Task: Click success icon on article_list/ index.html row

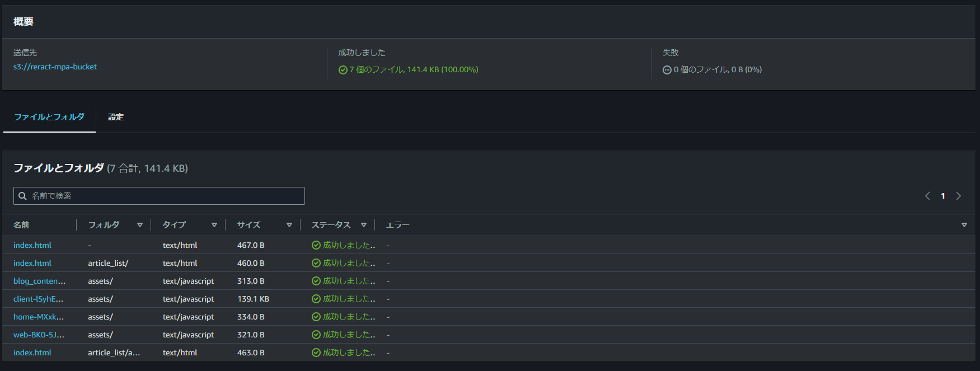Action: click(315, 262)
